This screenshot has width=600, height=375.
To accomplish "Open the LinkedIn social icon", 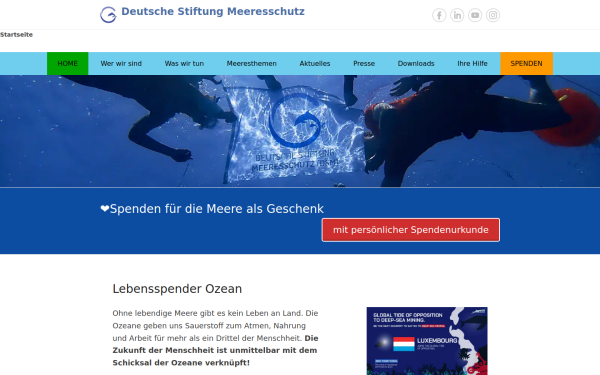I will click(x=457, y=15).
